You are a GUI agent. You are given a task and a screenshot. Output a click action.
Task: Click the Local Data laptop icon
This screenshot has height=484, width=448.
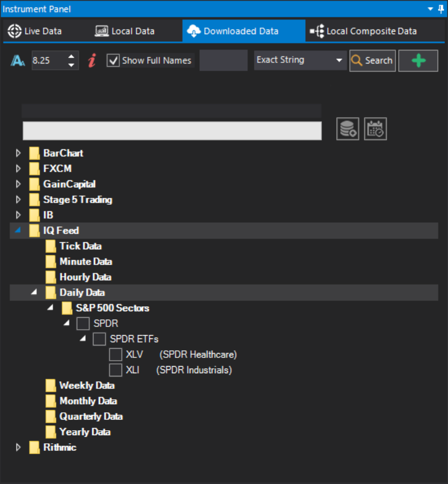coord(102,31)
